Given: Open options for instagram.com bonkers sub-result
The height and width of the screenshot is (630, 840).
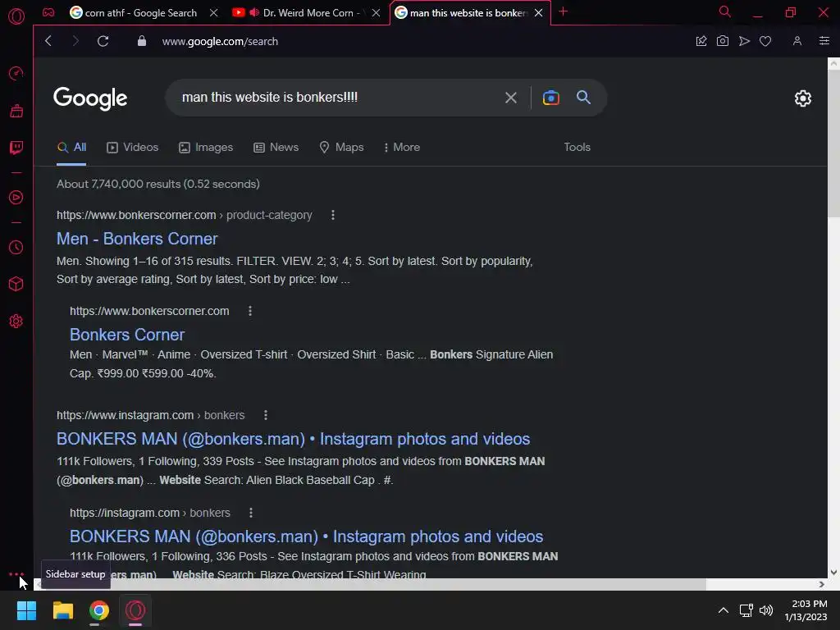Looking at the screenshot, I should (251, 513).
